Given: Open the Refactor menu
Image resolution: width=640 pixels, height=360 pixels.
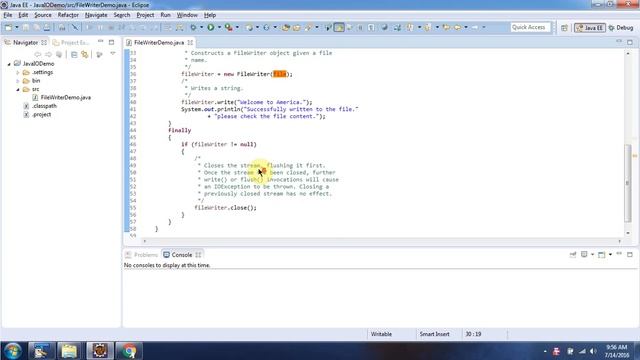Looking at the screenshot, I should tap(68, 15).
